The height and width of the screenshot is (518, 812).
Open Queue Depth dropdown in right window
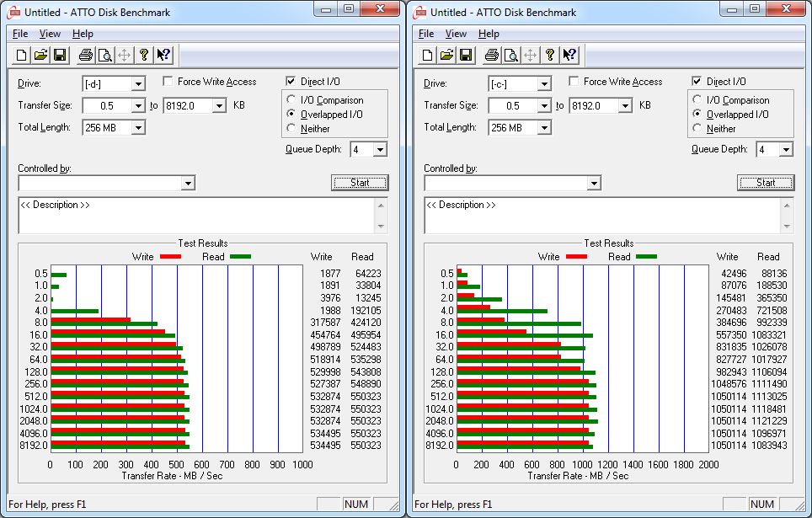pos(786,150)
